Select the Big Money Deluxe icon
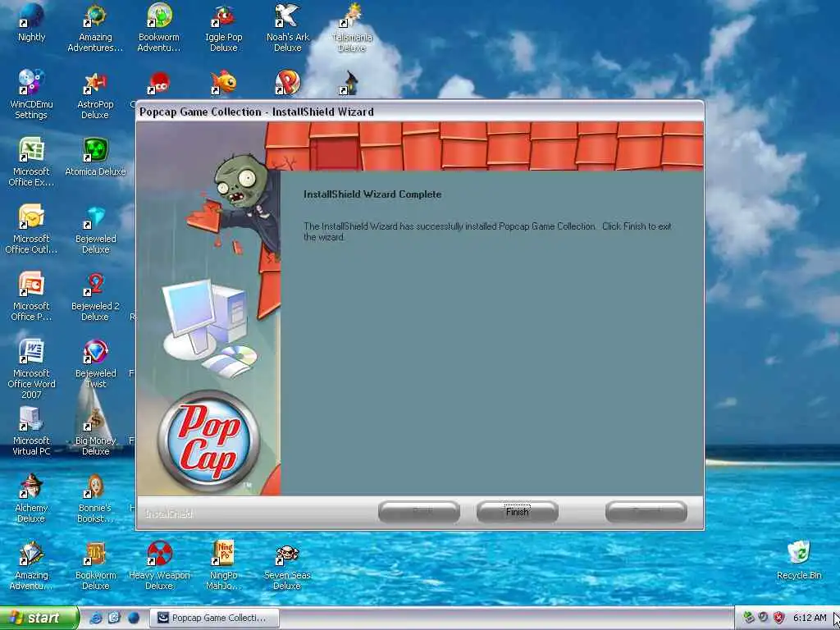 click(x=95, y=431)
